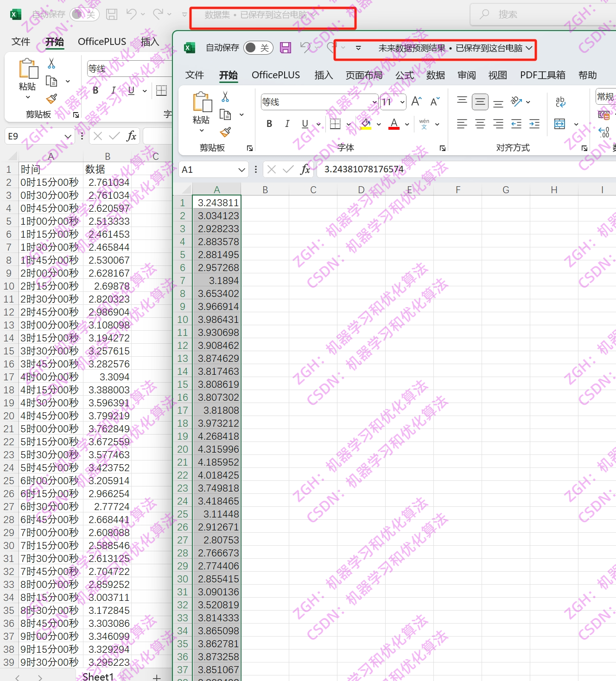Click the Save floppy disk icon
This screenshot has height=681, width=616.
pyautogui.click(x=286, y=48)
